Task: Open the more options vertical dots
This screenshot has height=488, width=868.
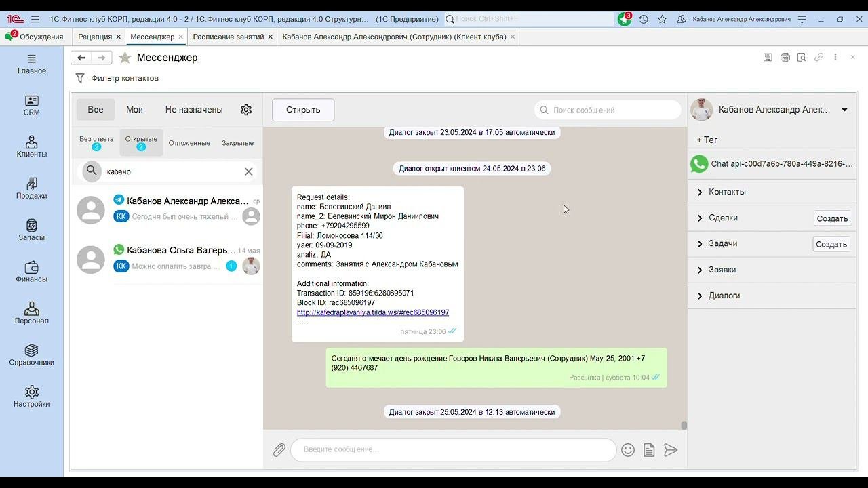Action: coord(835,58)
